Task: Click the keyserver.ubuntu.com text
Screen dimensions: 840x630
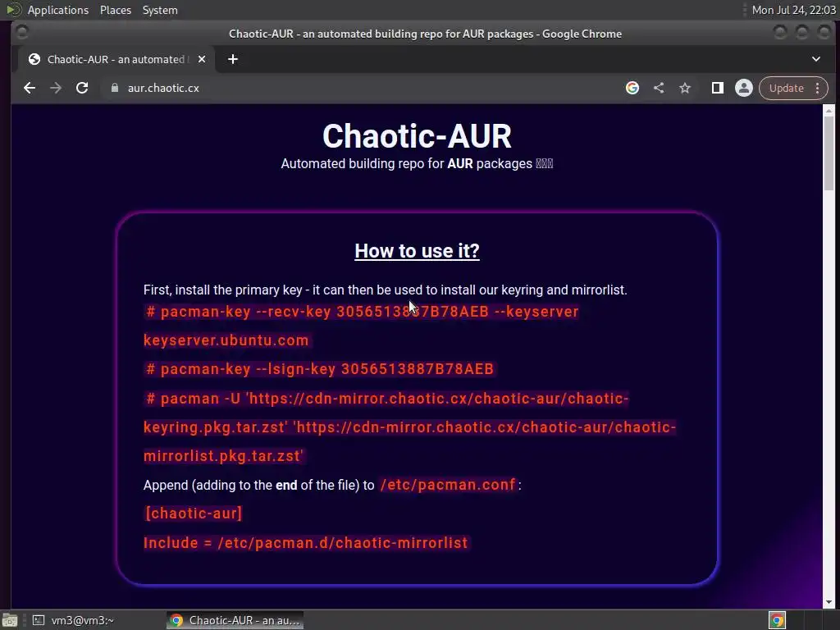Action: [x=226, y=340]
